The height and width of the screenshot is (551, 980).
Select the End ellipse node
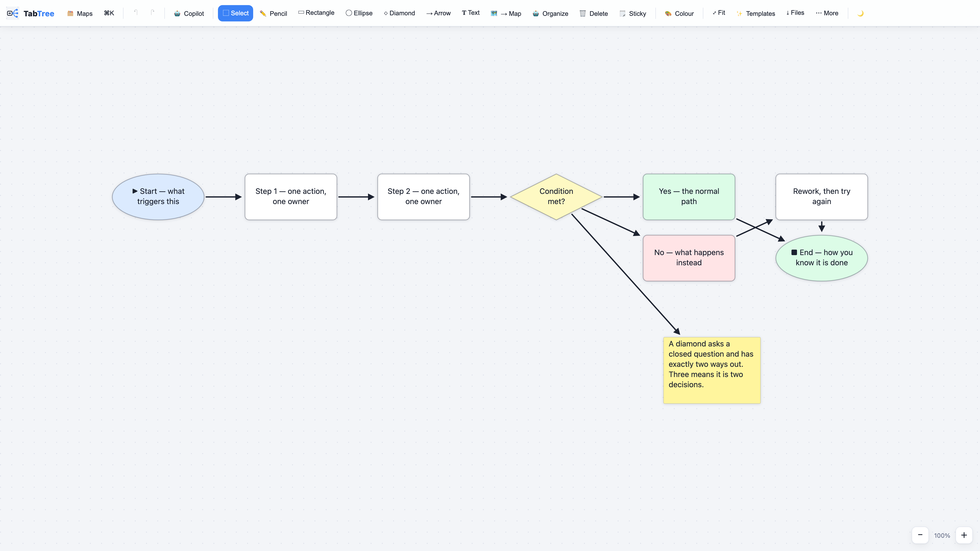pyautogui.click(x=822, y=258)
